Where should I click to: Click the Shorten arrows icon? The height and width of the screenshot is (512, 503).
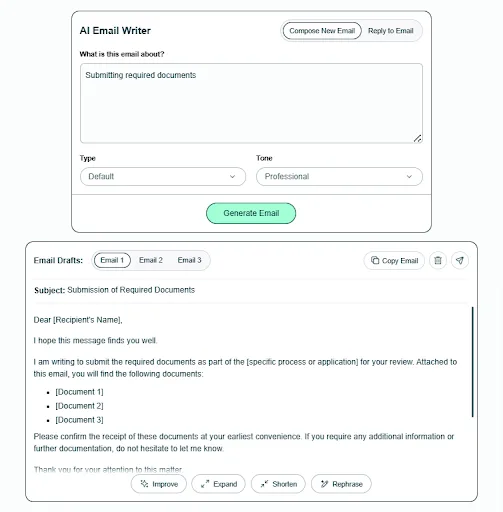pyautogui.click(x=264, y=484)
